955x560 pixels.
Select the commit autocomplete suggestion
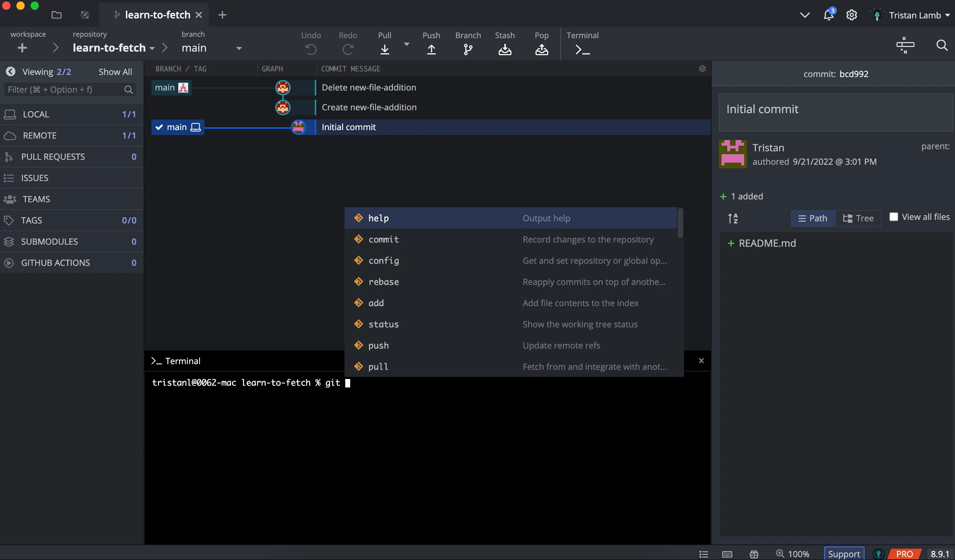click(383, 239)
